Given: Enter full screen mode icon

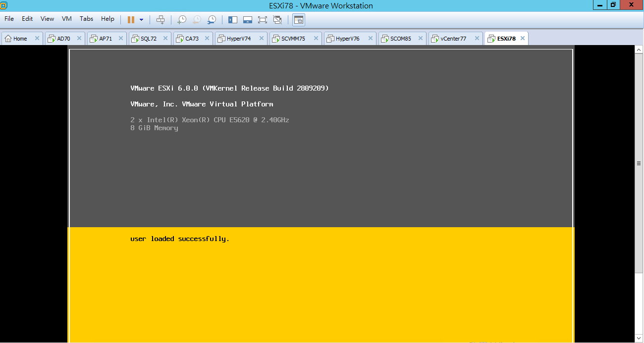Looking at the screenshot, I should 263,20.
